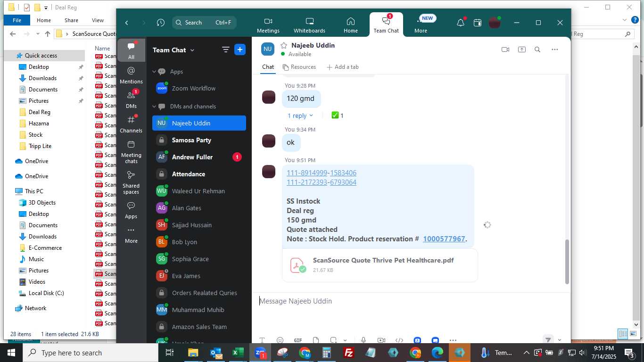Open the Zoom Workflow app chat

click(199, 88)
